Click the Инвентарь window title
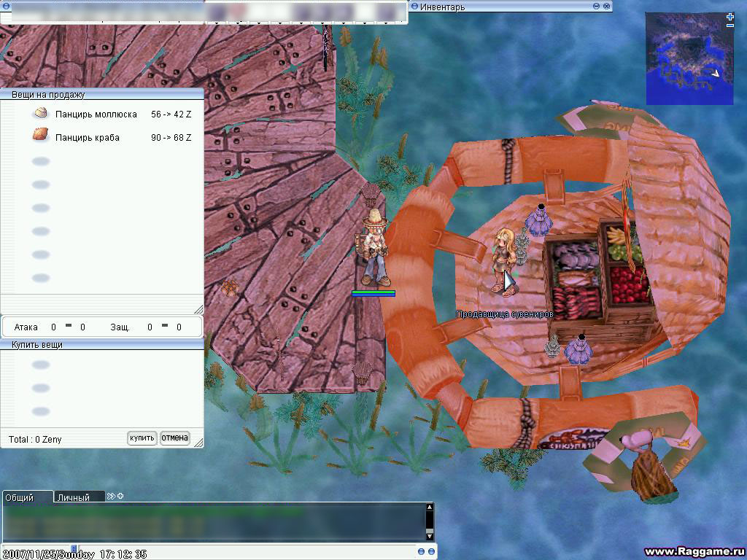This screenshot has height=560, width=747. pos(442,7)
